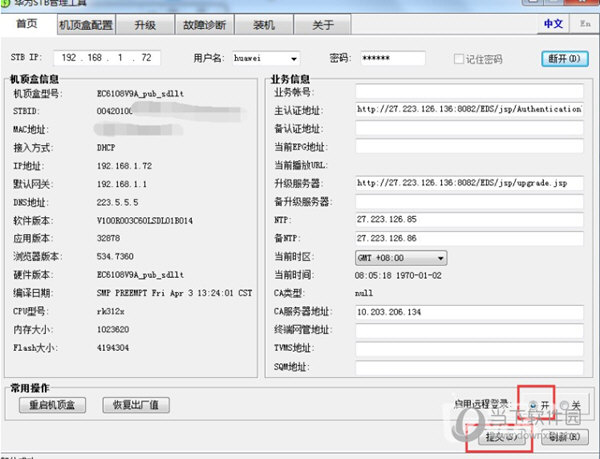Switch to the 首页 tab

tap(27, 24)
